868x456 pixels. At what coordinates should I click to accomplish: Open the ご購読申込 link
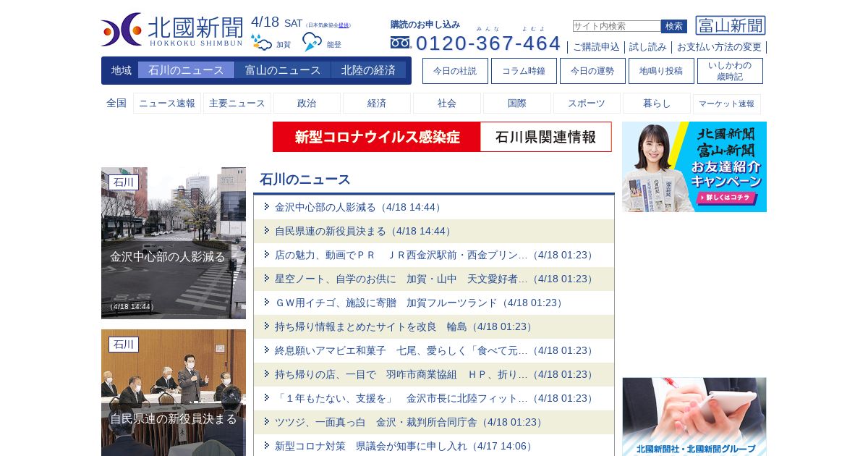click(x=596, y=47)
